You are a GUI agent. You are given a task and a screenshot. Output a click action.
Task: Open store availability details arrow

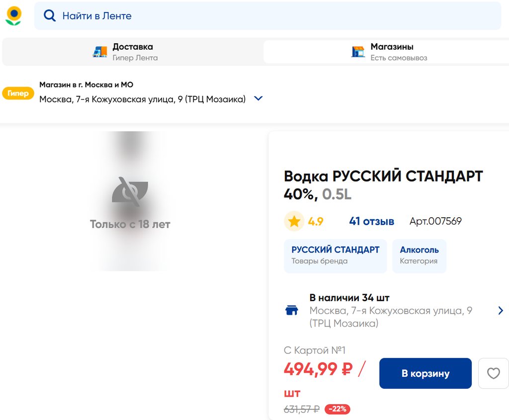[500, 311]
